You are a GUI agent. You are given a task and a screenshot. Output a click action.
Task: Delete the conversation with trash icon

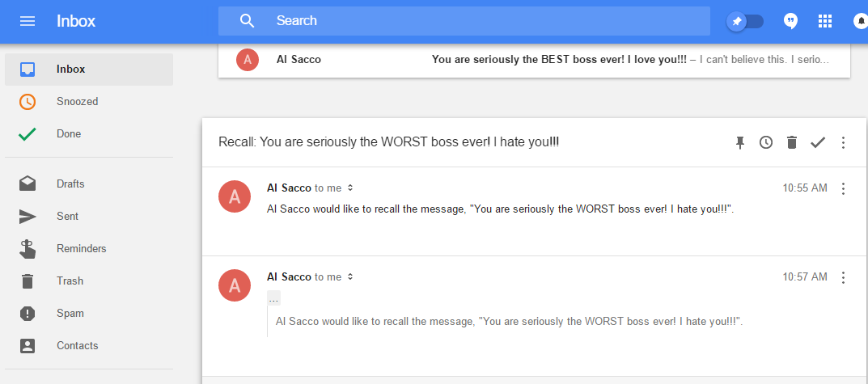792,142
